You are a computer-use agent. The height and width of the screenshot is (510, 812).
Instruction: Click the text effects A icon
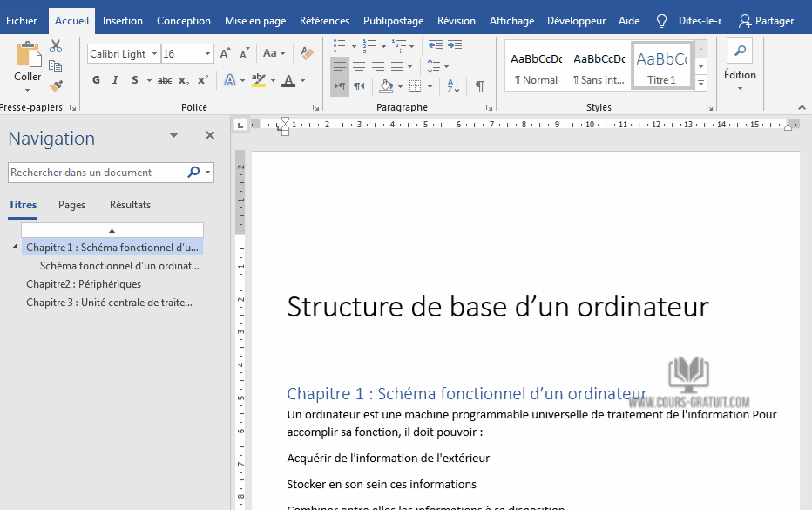click(229, 80)
